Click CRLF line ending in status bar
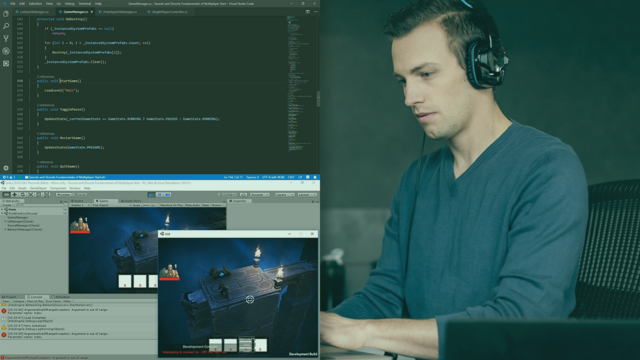 point(291,177)
